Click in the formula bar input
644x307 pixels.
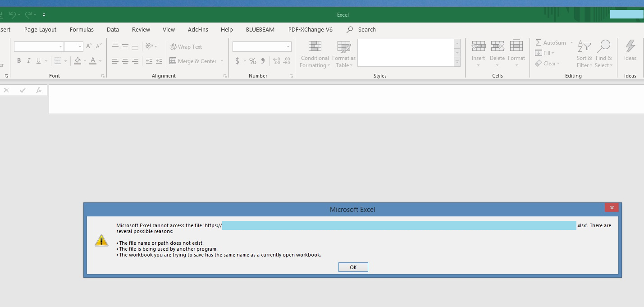coord(346,99)
